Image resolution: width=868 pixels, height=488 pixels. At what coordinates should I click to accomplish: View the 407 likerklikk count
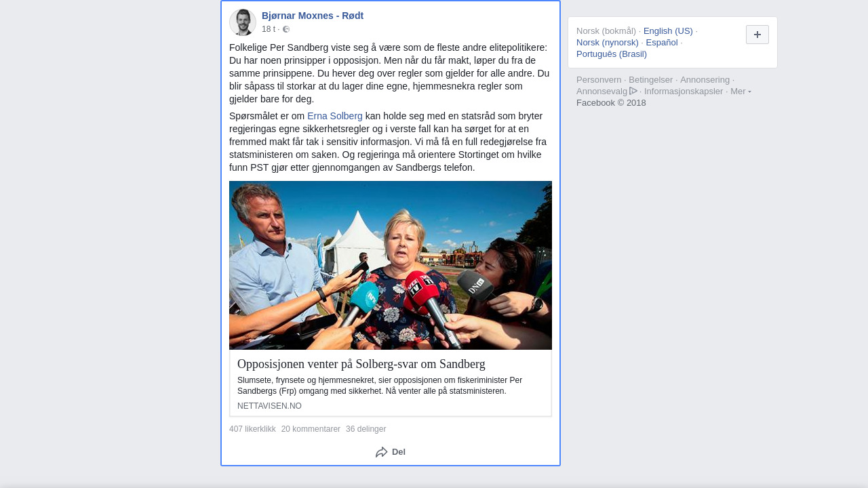252,429
